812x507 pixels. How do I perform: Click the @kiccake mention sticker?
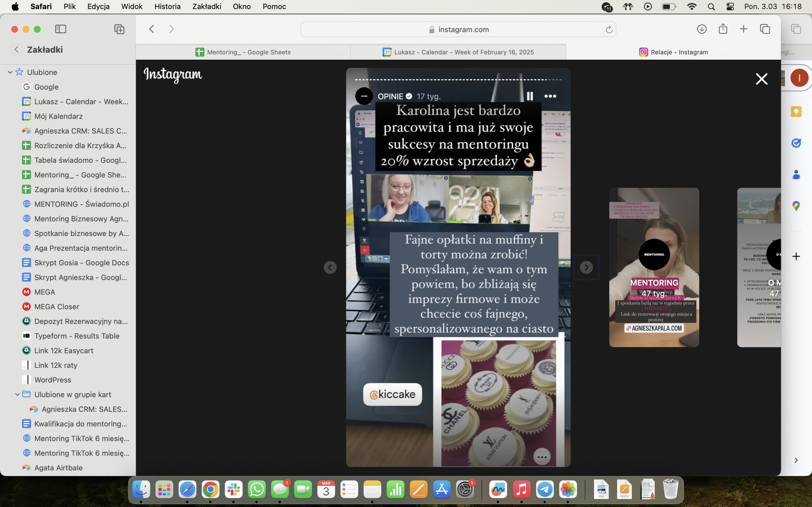point(392,394)
